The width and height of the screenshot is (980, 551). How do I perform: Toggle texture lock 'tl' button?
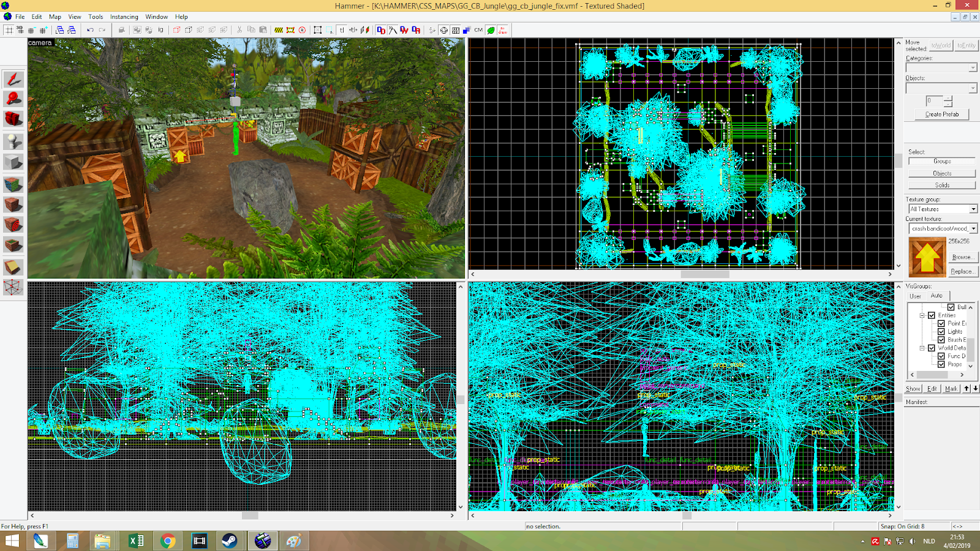coord(342,30)
